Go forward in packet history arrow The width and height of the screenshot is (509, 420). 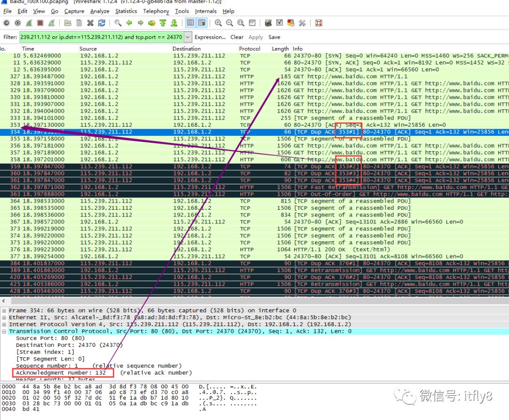click(140, 23)
